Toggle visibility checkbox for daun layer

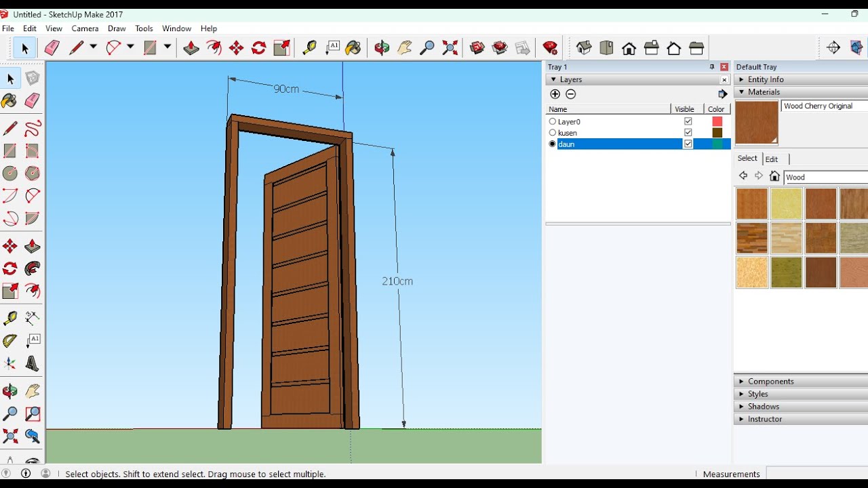(x=688, y=144)
